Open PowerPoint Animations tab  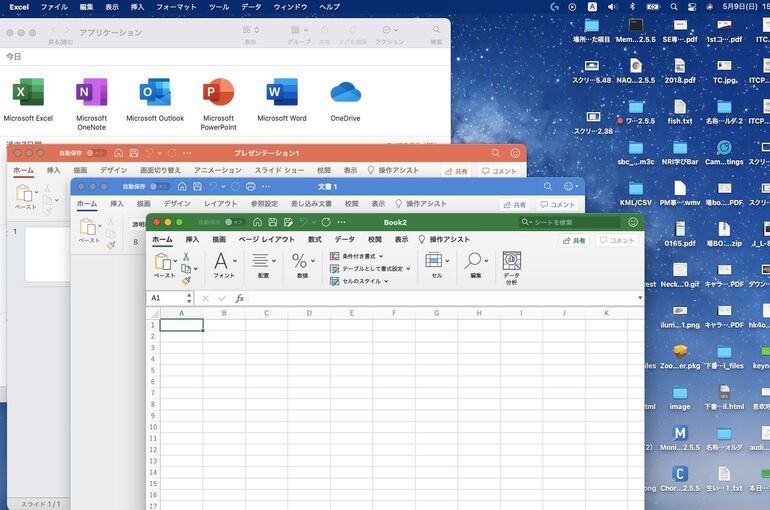point(218,170)
